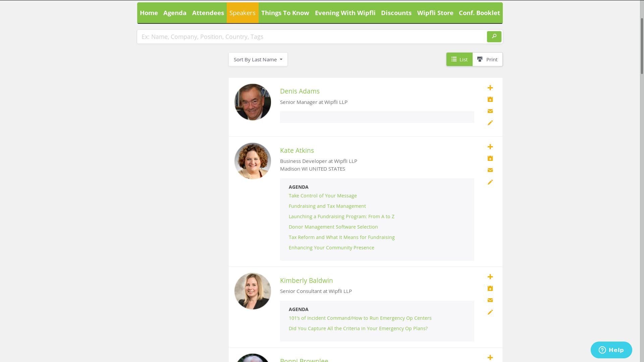Add Denis Adams with plus icon
This screenshot has height=362, width=644.
tap(490, 88)
